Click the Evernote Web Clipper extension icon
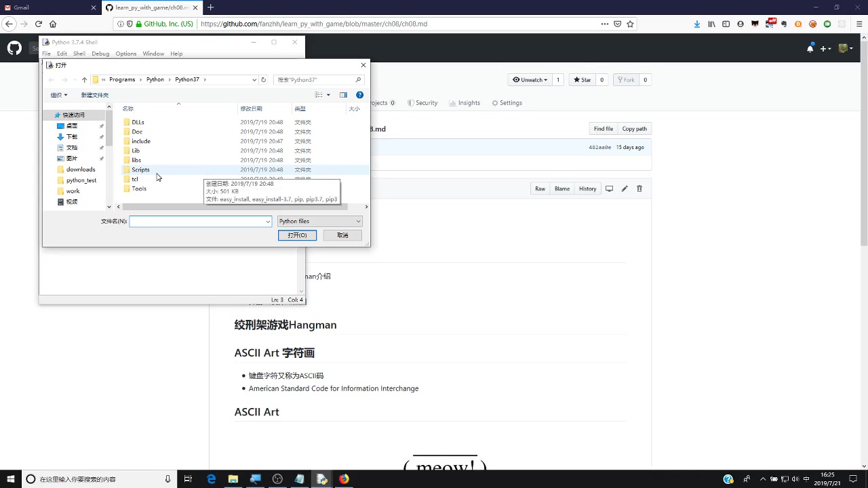 tap(784, 24)
